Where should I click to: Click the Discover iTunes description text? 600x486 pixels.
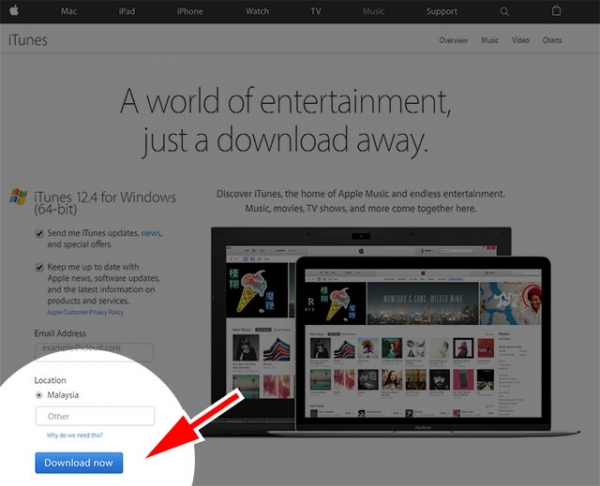coord(360,201)
